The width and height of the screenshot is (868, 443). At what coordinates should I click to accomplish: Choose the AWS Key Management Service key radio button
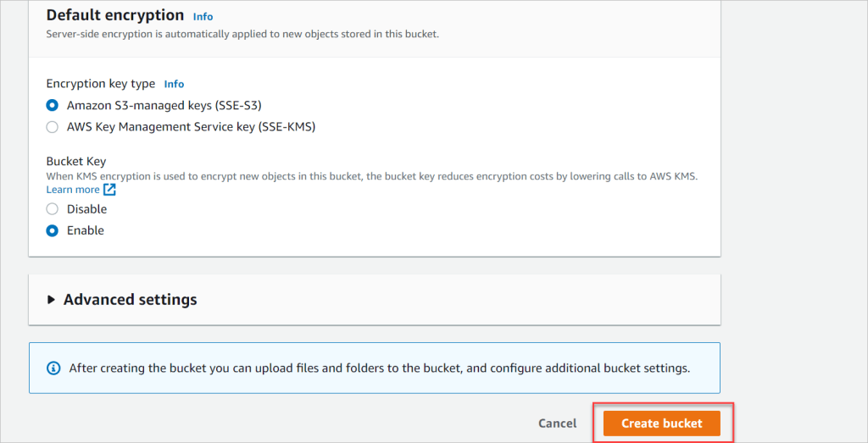52,127
